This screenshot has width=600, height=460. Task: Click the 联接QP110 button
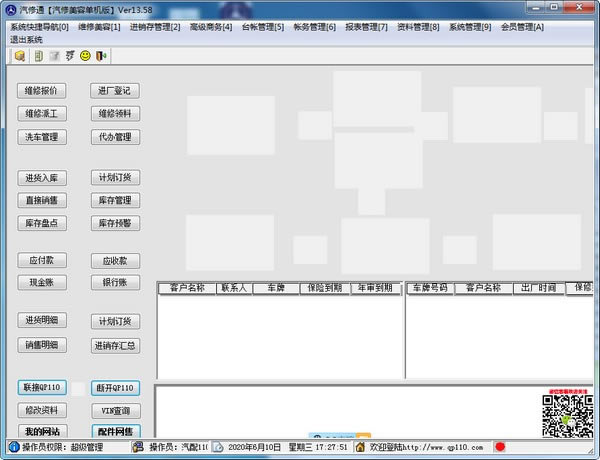[x=42, y=387]
